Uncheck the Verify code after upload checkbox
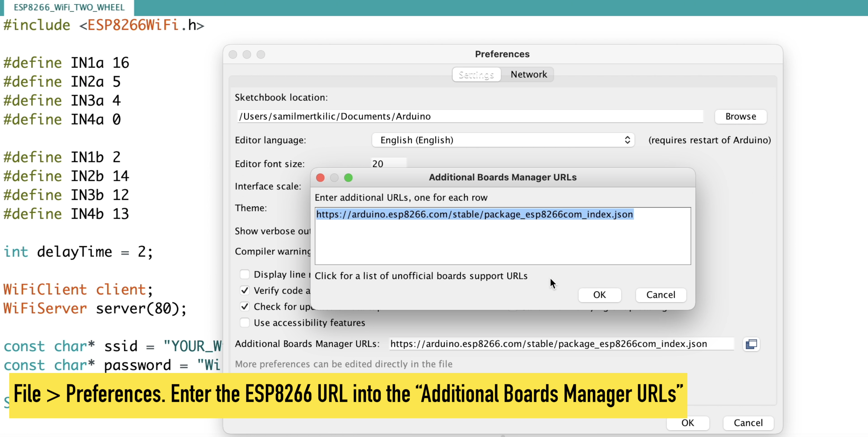Image resolution: width=868 pixels, height=437 pixels. (x=245, y=291)
